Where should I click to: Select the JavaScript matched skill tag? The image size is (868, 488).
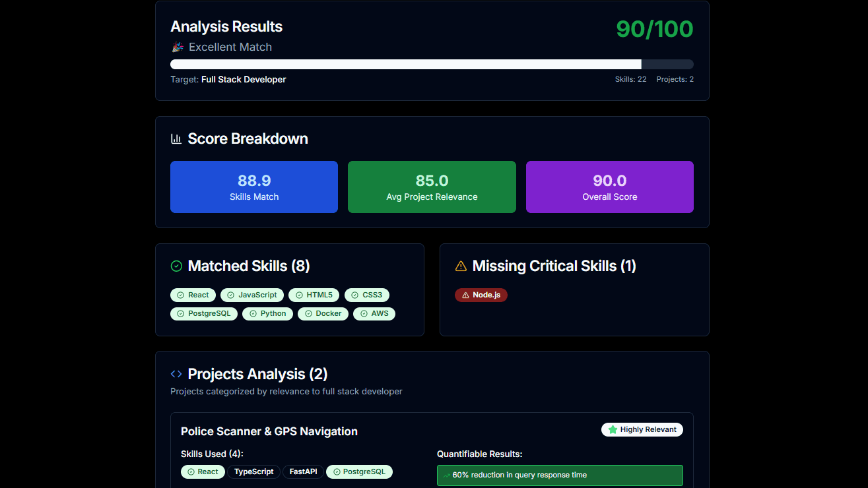point(252,295)
